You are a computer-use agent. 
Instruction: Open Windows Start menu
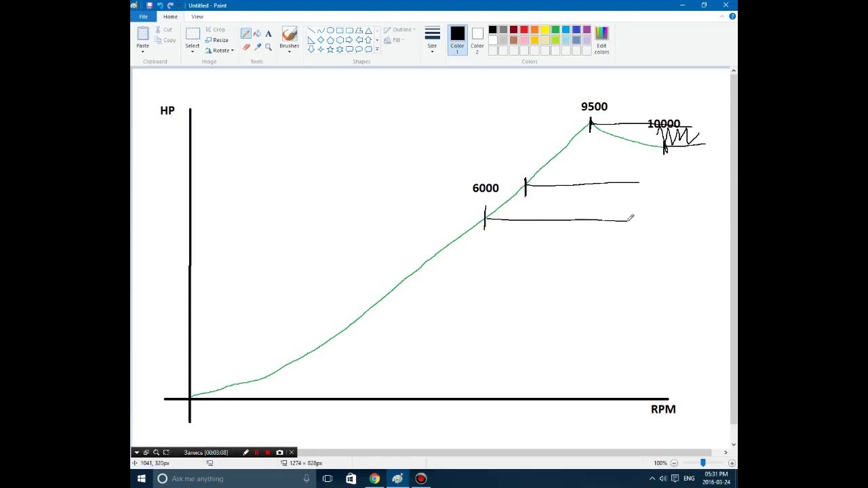[142, 479]
